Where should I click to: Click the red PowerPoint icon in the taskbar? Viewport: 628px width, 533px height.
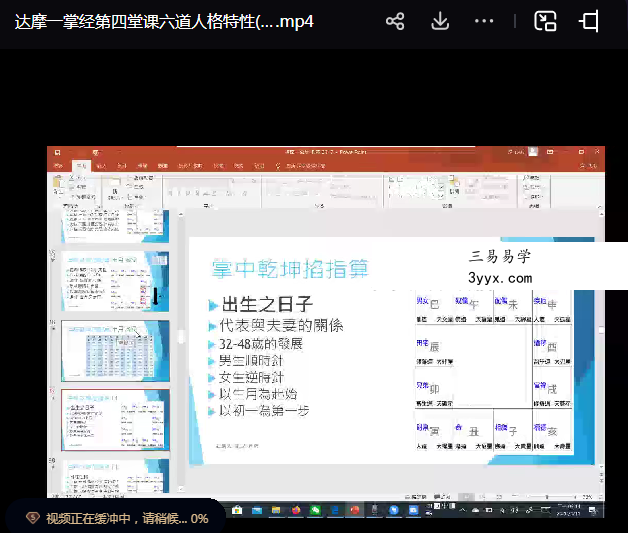(355, 510)
